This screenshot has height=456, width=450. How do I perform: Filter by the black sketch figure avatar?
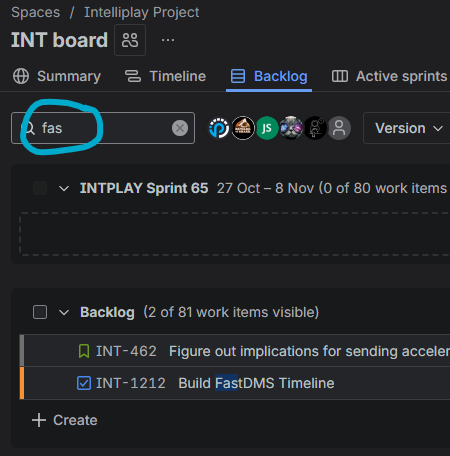(x=315, y=128)
